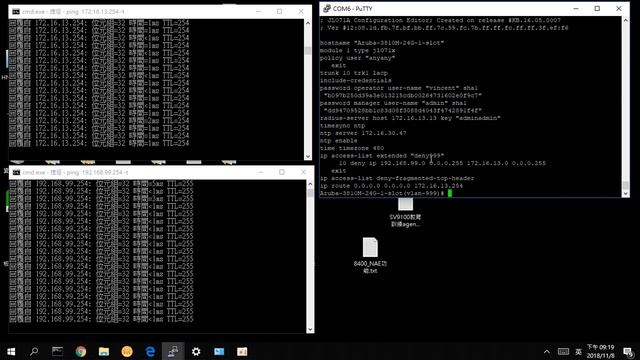Open the touch keyboard tray icon
This screenshot has width=640, height=360.
[x=563, y=352]
